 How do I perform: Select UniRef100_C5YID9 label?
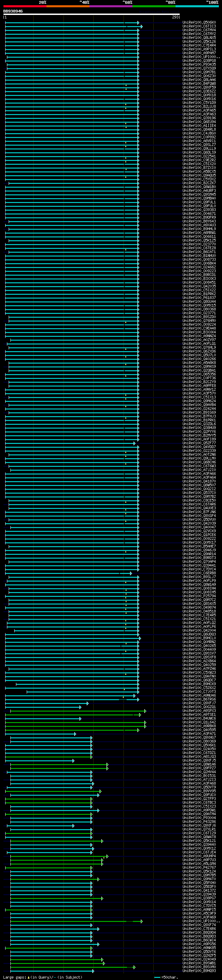tap(199, 103)
